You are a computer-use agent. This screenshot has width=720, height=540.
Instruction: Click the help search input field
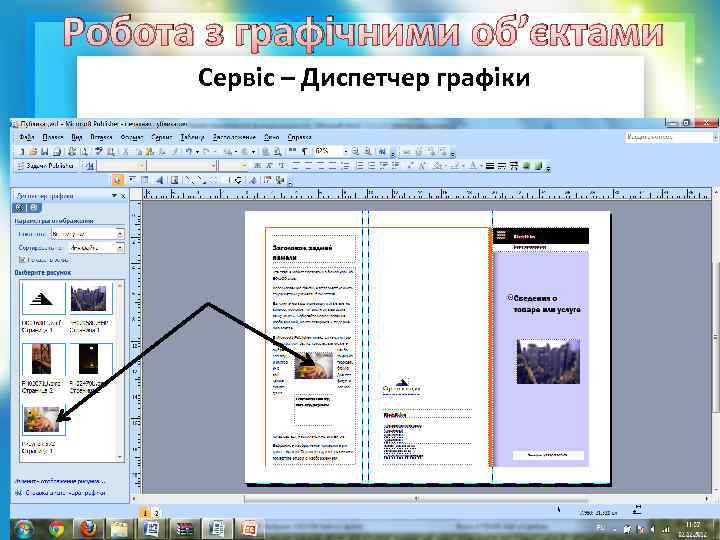668,137
